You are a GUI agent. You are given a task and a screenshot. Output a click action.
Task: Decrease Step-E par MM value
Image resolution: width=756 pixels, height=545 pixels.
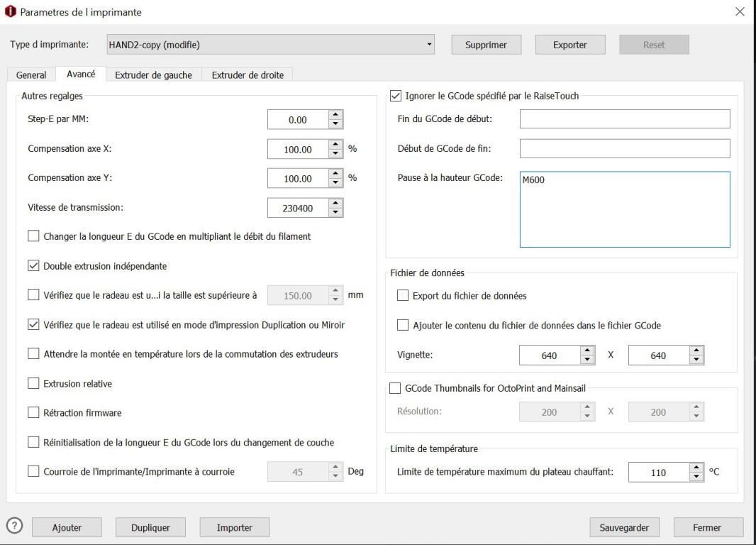pyautogui.click(x=335, y=124)
